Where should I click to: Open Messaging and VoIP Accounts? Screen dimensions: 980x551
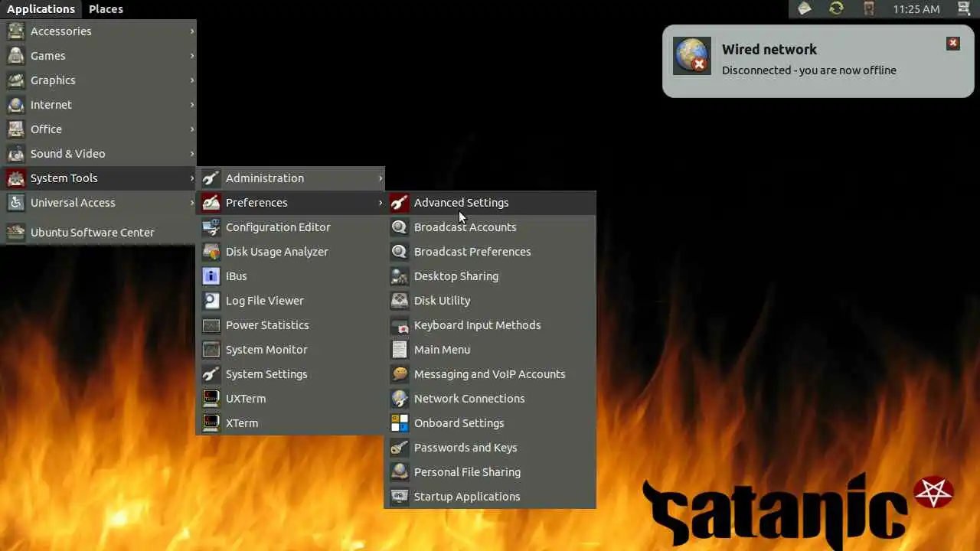click(490, 374)
